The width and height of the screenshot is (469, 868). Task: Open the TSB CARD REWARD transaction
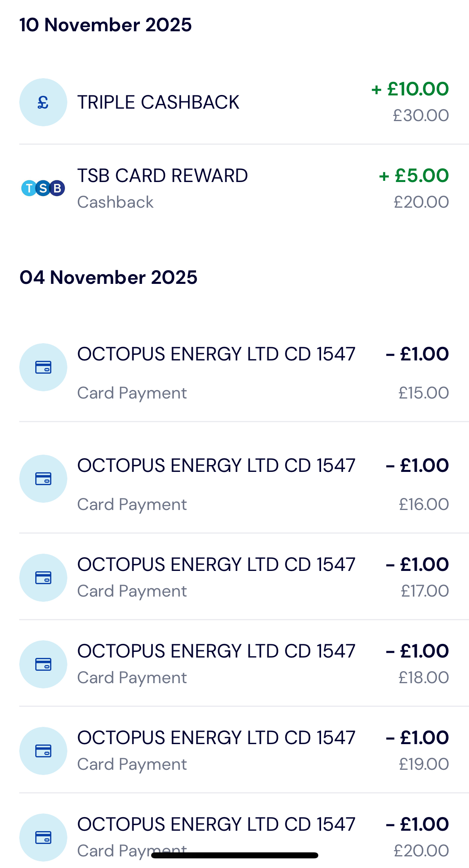[x=162, y=176]
